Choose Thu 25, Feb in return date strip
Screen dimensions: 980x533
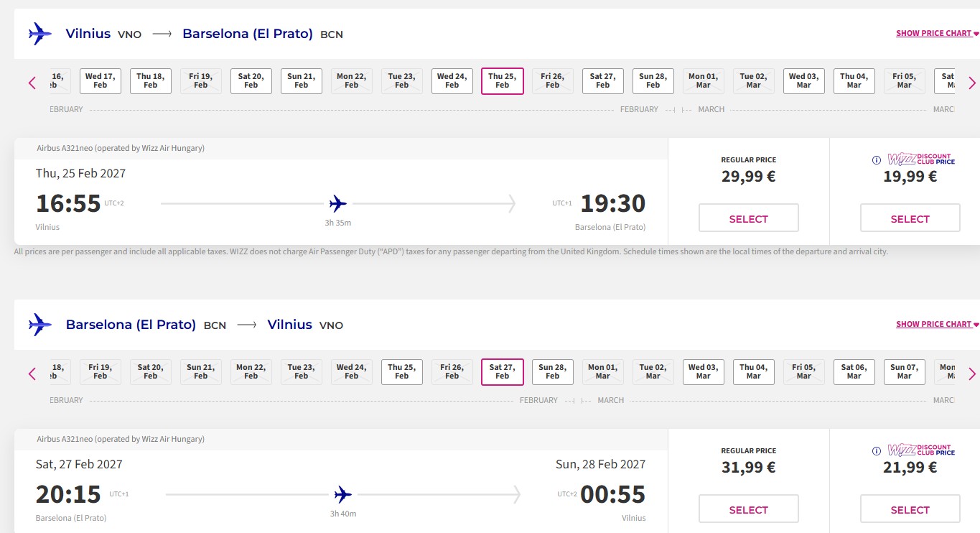pyautogui.click(x=402, y=372)
